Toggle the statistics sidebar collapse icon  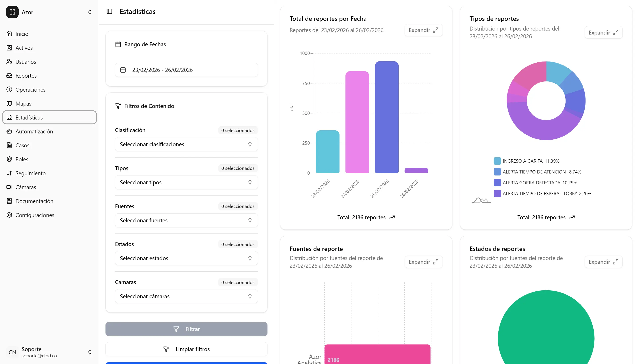(x=110, y=11)
